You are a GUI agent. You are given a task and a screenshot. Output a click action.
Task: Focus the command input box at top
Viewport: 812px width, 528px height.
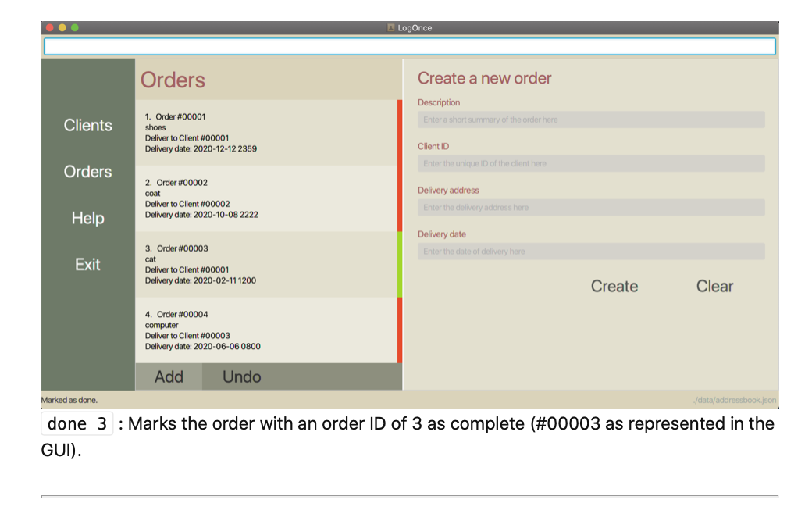pos(410,47)
